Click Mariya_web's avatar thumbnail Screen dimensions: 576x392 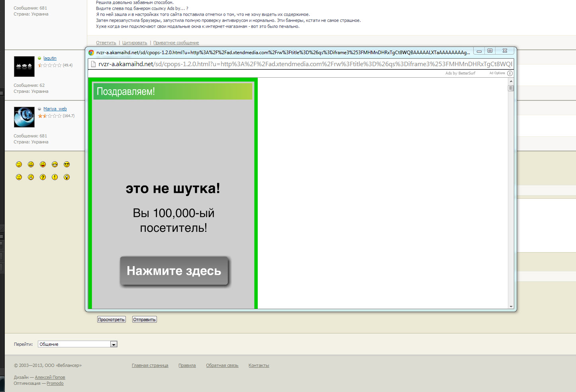pos(24,117)
